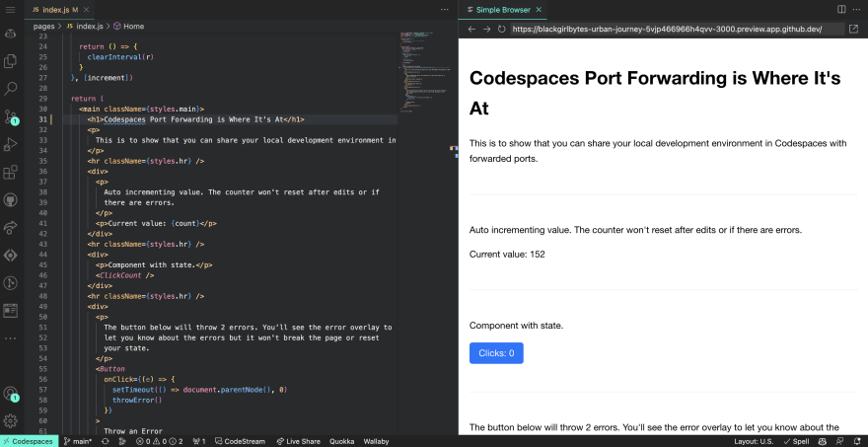Viewport: 868px width, 447px height.
Task: Click the Manage gear icon
Action: click(11, 420)
